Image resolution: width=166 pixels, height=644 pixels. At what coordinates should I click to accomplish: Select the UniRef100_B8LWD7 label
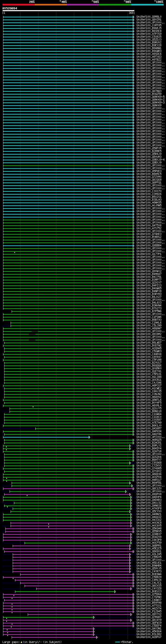pos(149,343)
